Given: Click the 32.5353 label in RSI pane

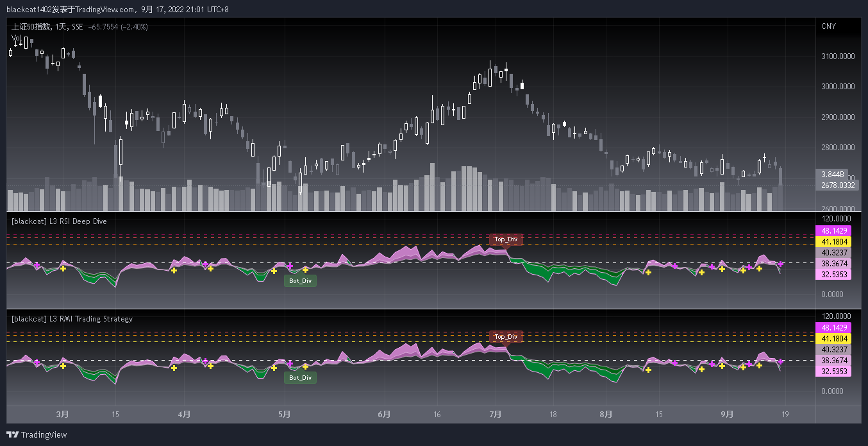Looking at the screenshot, I should (x=833, y=274).
